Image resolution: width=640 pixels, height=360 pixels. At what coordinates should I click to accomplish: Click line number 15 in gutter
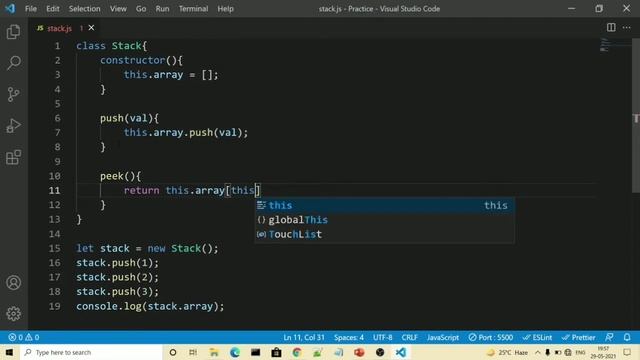[55, 249]
